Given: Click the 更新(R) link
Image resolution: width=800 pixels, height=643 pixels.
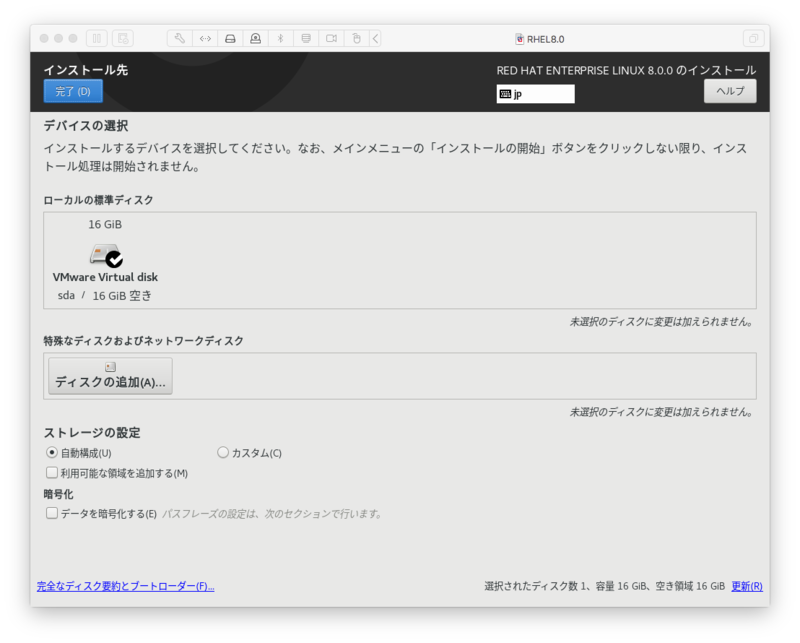Looking at the screenshot, I should (x=747, y=586).
